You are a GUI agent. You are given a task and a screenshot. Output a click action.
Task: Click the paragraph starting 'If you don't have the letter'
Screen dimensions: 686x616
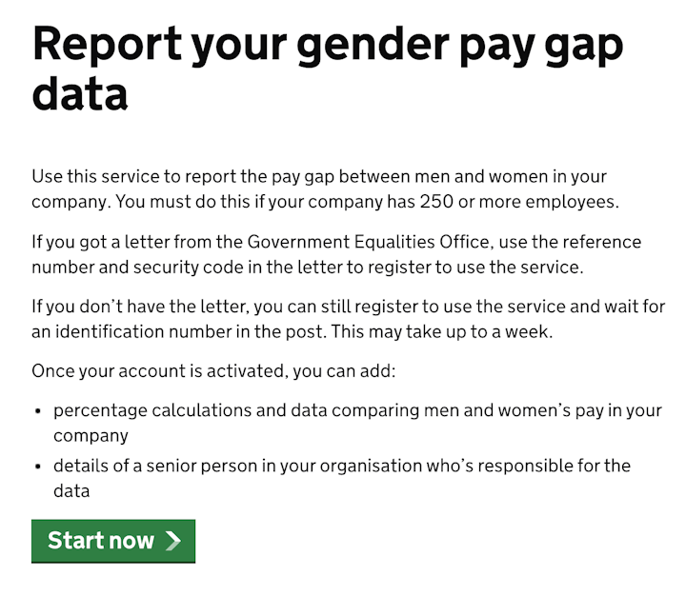349,319
